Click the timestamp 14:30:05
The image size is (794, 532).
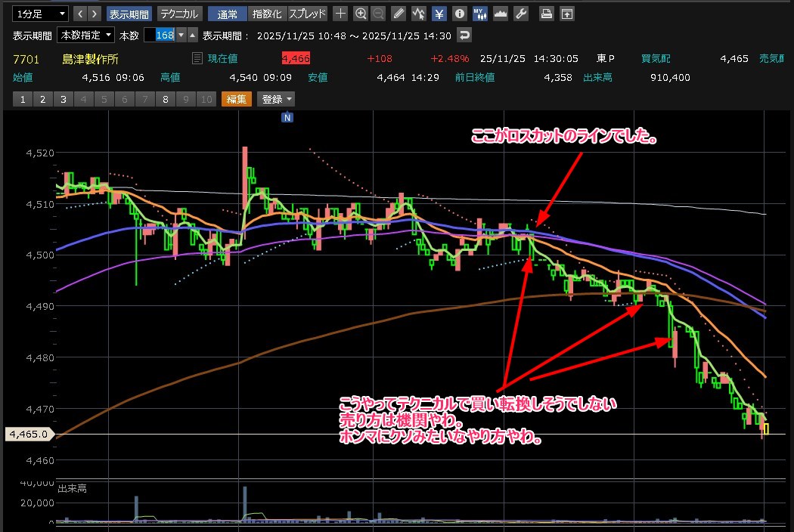pyautogui.click(x=556, y=58)
